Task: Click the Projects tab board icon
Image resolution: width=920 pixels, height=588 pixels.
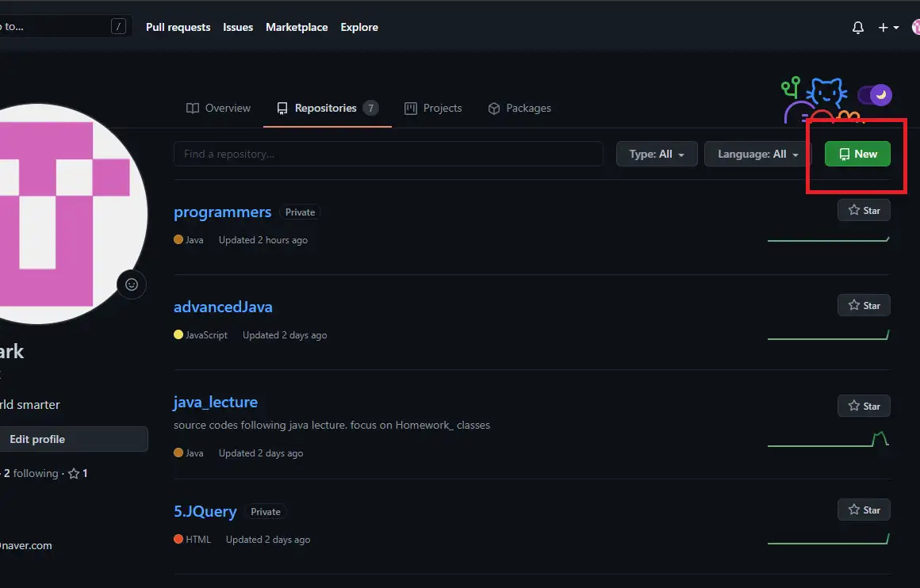Action: coord(411,109)
